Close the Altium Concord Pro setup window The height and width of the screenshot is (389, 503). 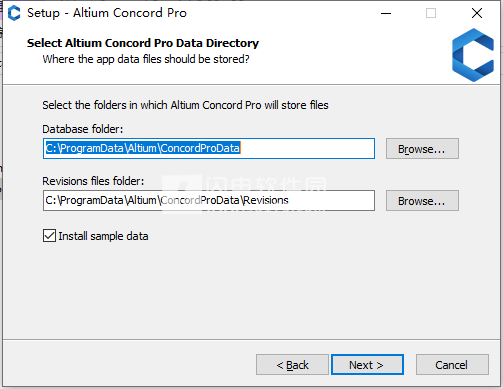click(477, 13)
